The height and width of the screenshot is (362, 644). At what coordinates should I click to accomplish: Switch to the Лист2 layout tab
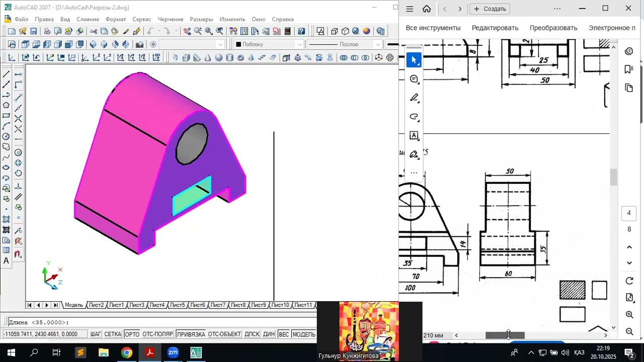[x=96, y=305]
